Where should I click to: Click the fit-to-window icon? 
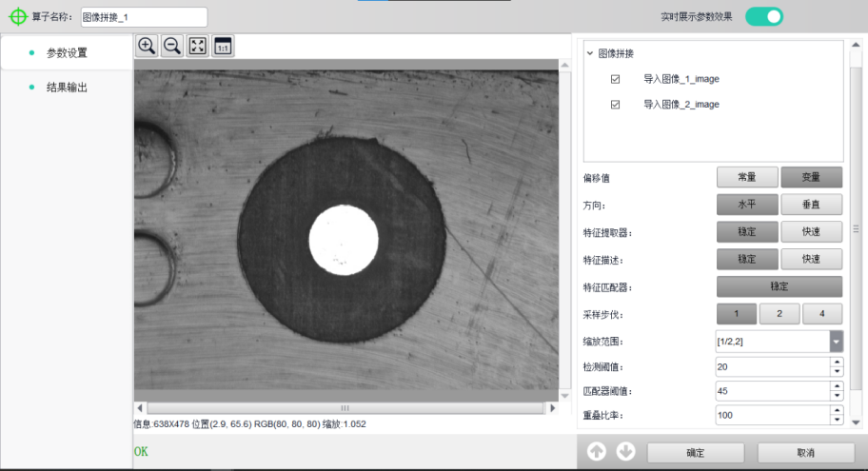tap(197, 46)
